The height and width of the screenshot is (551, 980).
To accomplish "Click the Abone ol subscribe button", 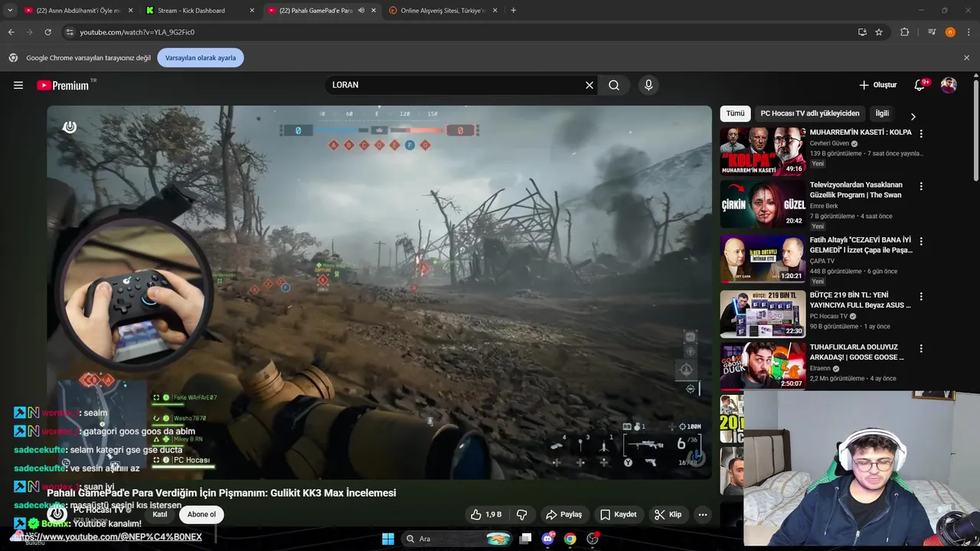I will (x=201, y=514).
